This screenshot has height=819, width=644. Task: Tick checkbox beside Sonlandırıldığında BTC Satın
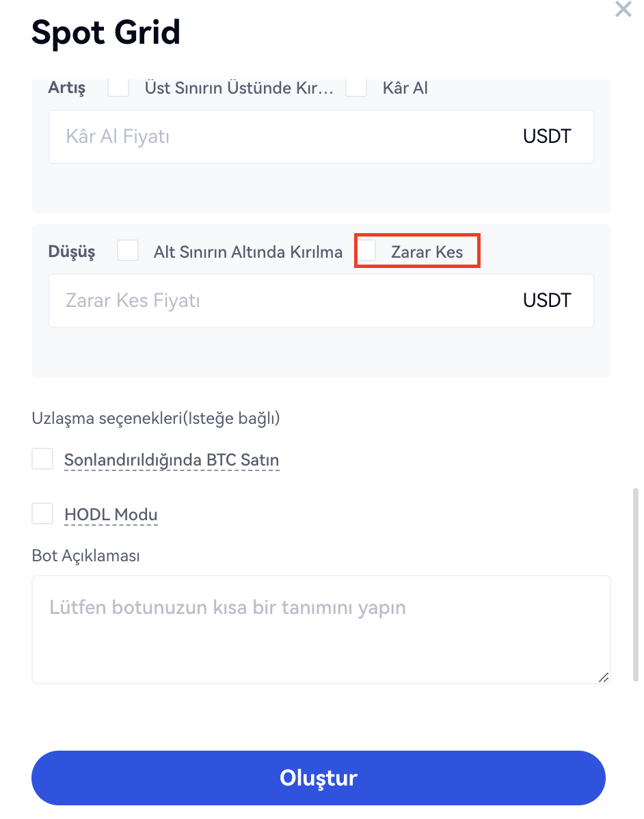click(42, 459)
